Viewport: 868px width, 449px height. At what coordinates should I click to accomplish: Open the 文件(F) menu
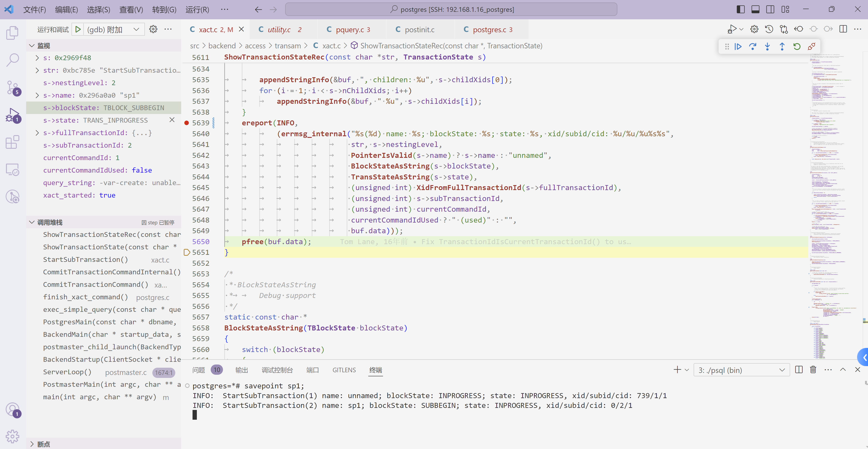[34, 10]
